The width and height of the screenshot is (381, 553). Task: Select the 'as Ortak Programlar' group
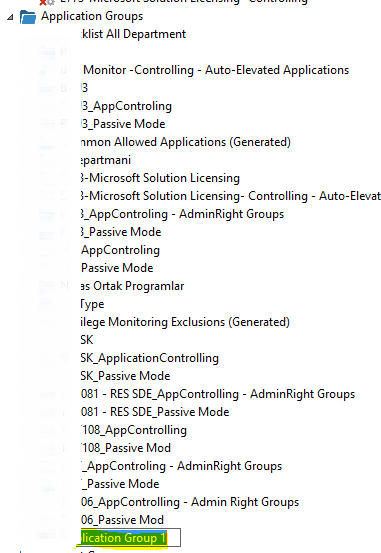[133, 286]
